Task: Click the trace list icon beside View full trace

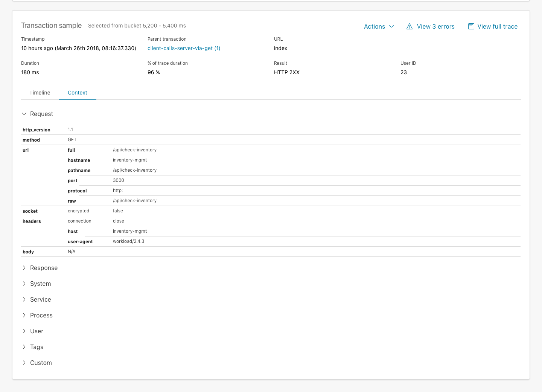Action: click(x=471, y=26)
